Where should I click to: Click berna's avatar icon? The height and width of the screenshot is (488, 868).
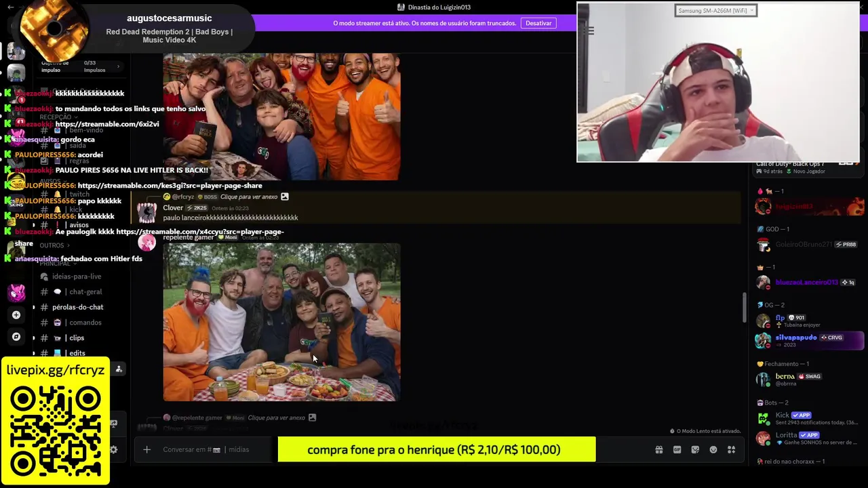click(x=764, y=380)
